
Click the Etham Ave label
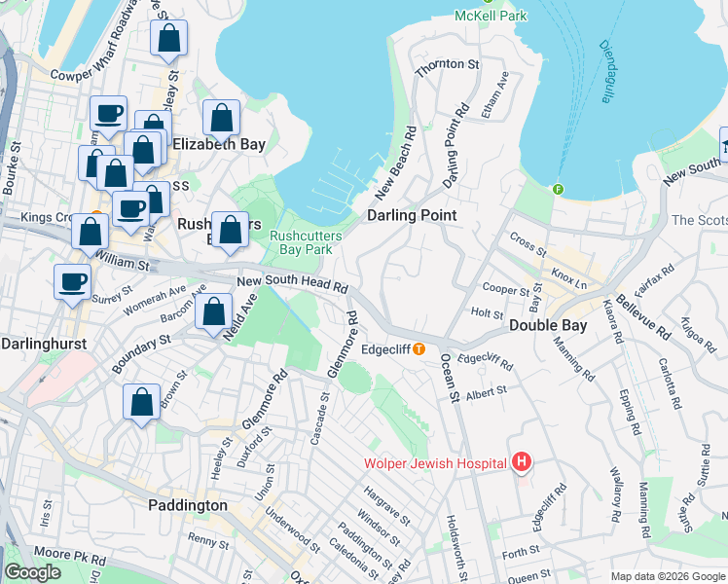[x=495, y=94]
